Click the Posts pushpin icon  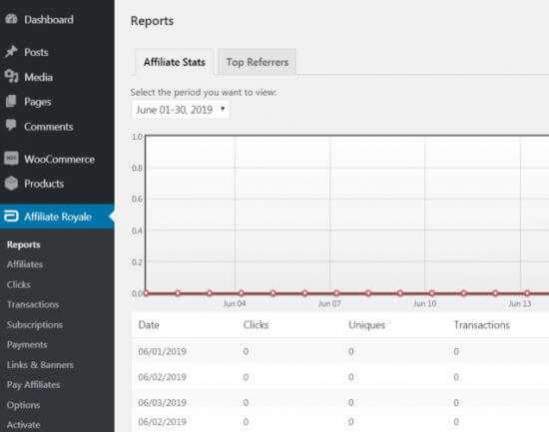point(11,52)
